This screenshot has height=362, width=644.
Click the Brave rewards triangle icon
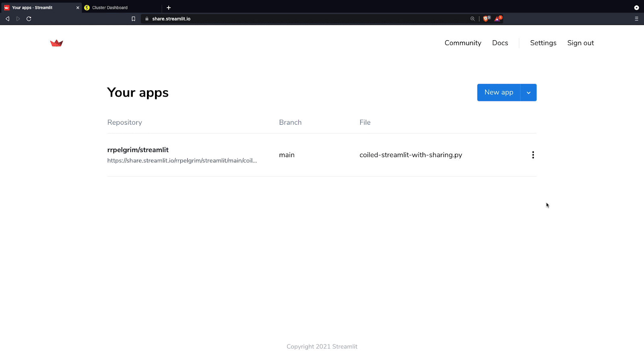[x=497, y=19]
